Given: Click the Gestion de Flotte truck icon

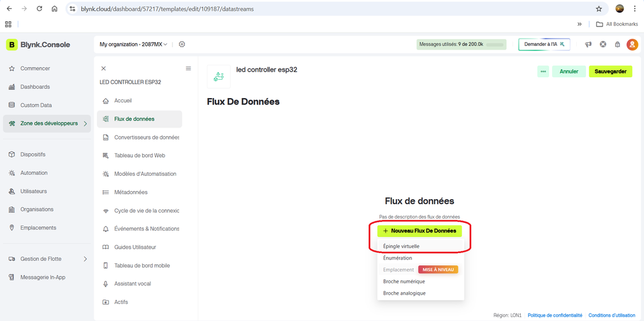Looking at the screenshot, I should coord(12,259).
